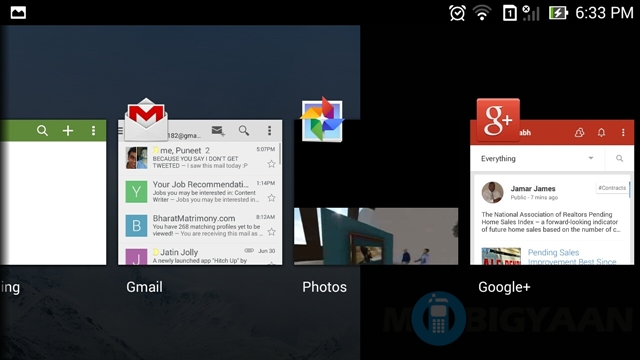This screenshot has width=640, height=360.
Task: Select the Gmail label under card
Action: tap(144, 287)
